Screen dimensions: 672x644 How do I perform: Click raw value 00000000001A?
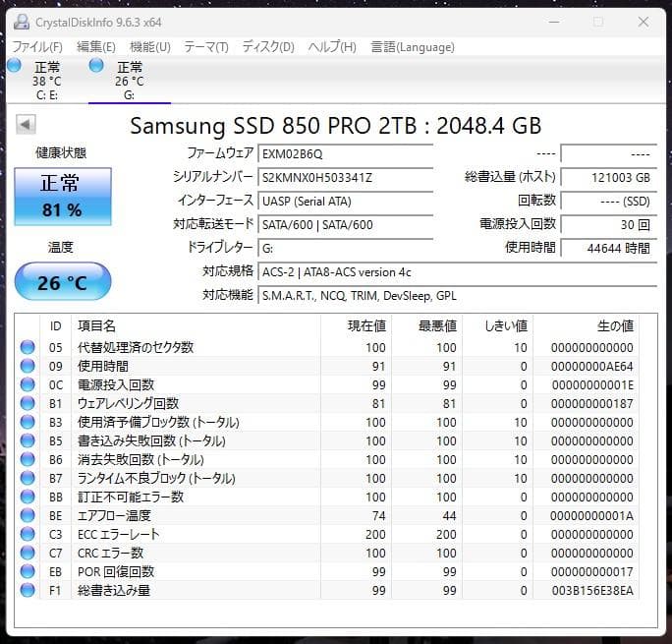[x=592, y=515]
